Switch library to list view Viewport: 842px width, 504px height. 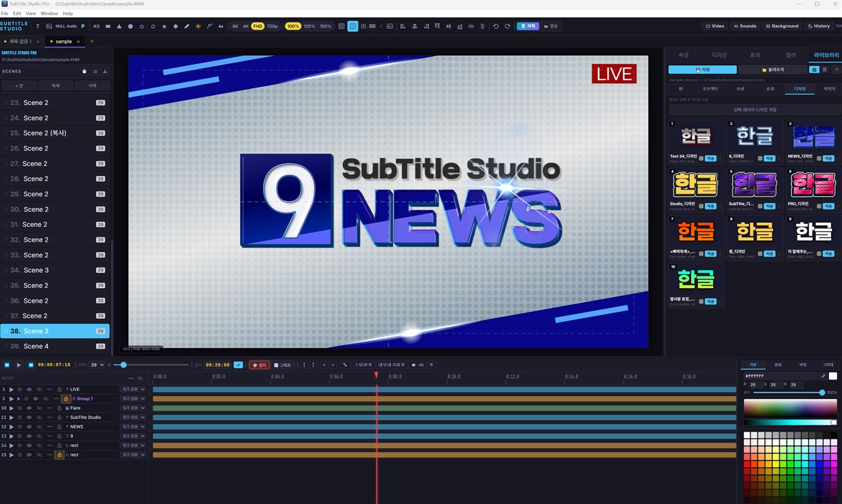pos(825,69)
